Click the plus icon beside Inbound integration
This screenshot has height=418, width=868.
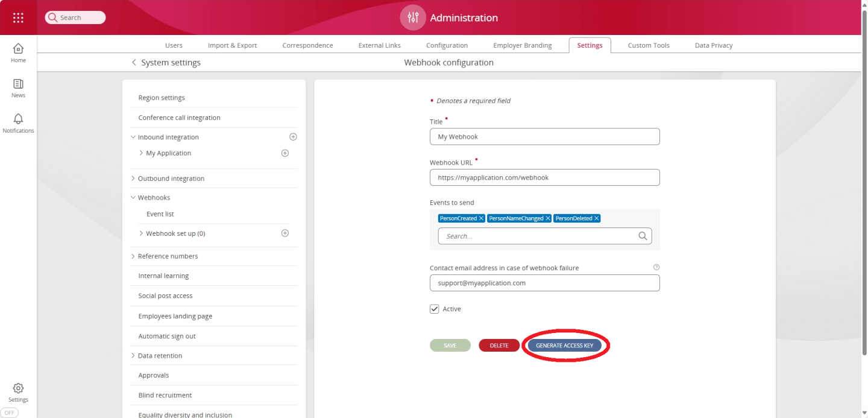(x=293, y=136)
